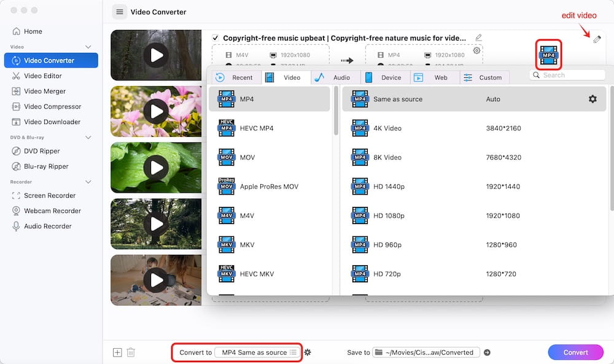Play the green leaves video thumbnail

click(x=156, y=168)
